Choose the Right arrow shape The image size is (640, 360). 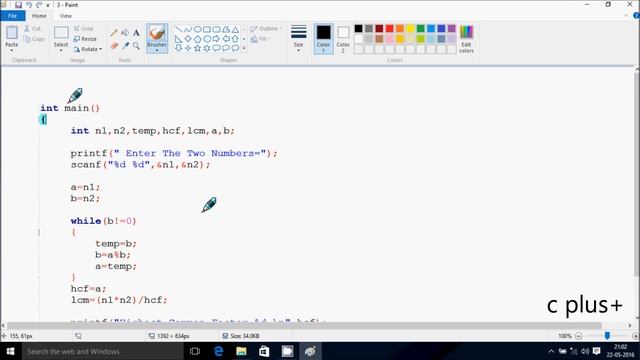(x=216, y=39)
